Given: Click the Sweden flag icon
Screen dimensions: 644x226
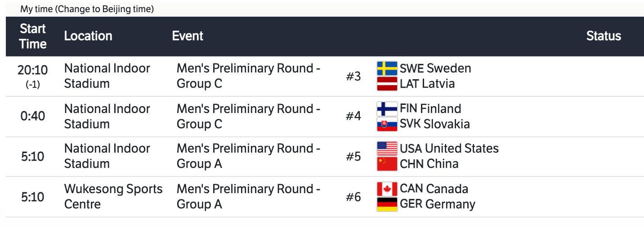Looking at the screenshot, I should coord(387,68).
